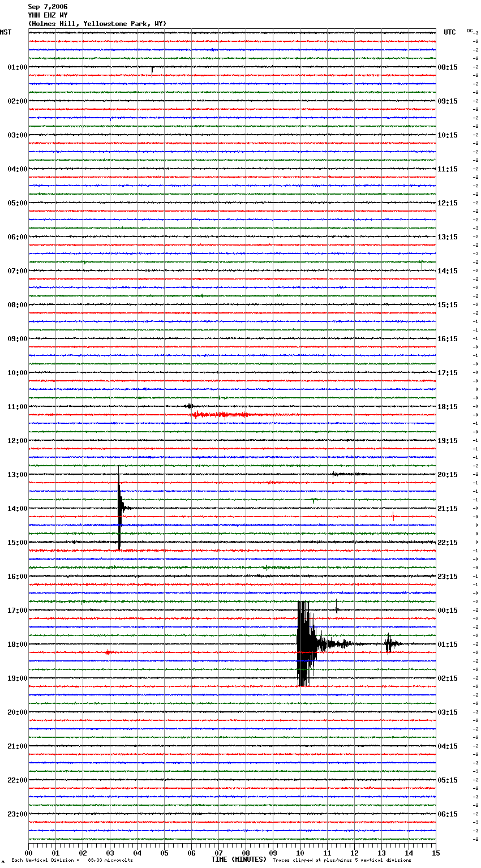Viewport: 481px width, 868px height.
Task: Select the '01:00' MST hour label
Action: point(18,67)
